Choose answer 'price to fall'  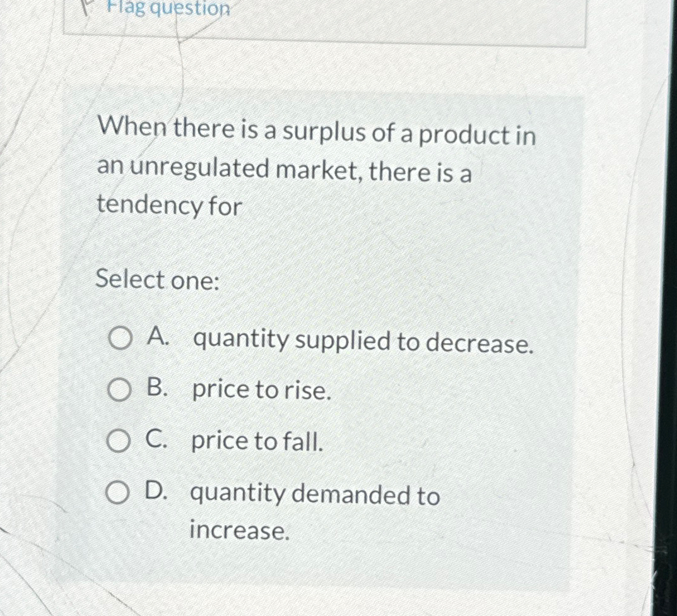[257, 441]
